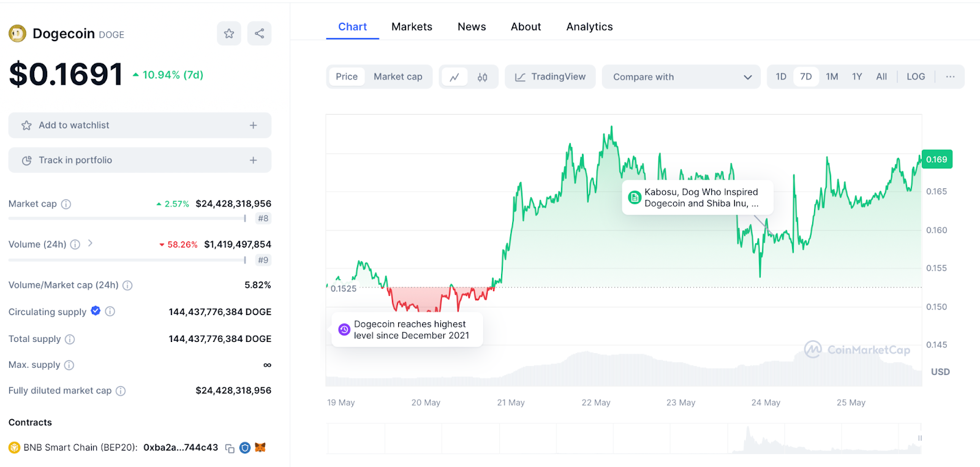Click the range selector handle on mini chart
This screenshot has height=467, width=980.
pos(919,438)
